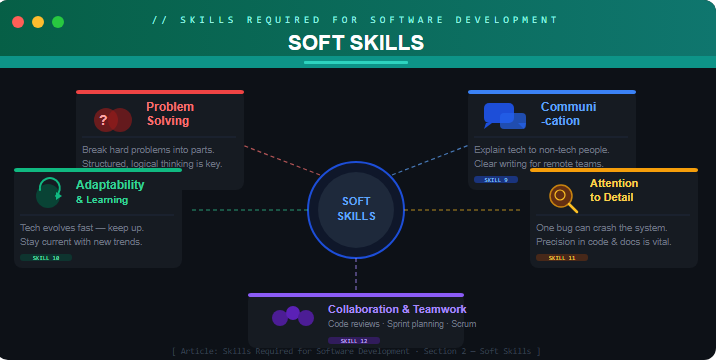The image size is (718, 362).
Task: Click the Collaboration purple circles icon
Action: coord(293,316)
